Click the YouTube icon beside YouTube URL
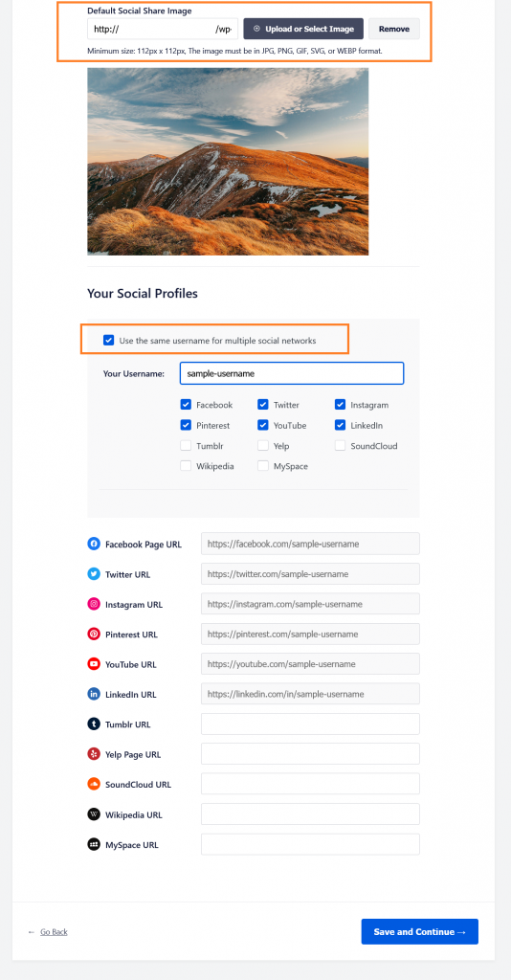The height and width of the screenshot is (980, 511). [x=94, y=664]
